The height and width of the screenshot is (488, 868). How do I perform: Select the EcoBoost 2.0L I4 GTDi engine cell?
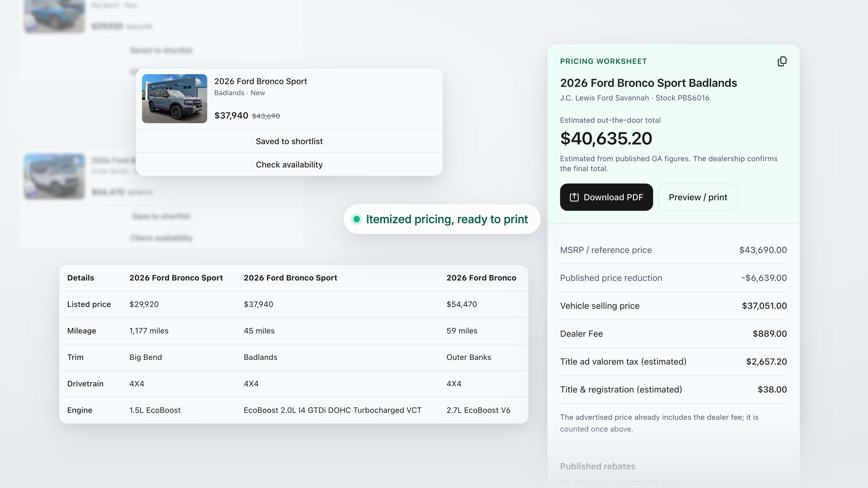[332, 410]
